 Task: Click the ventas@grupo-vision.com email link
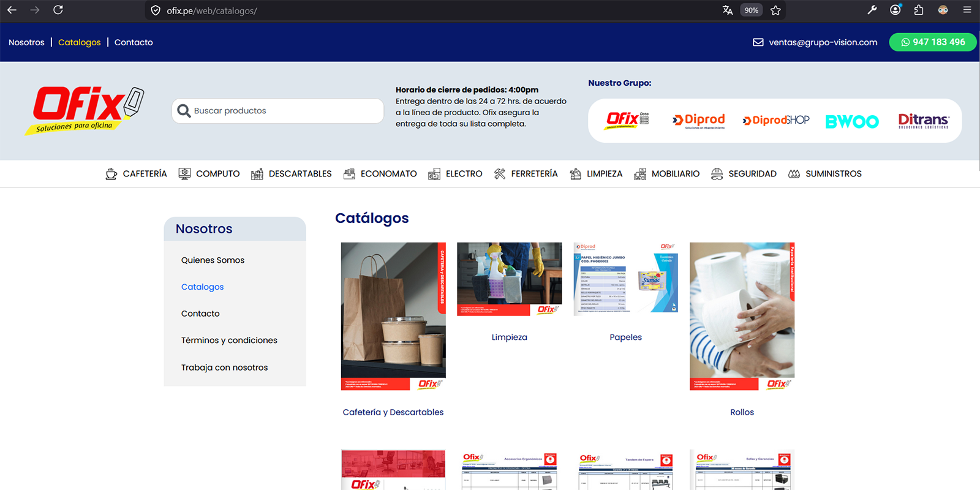823,42
